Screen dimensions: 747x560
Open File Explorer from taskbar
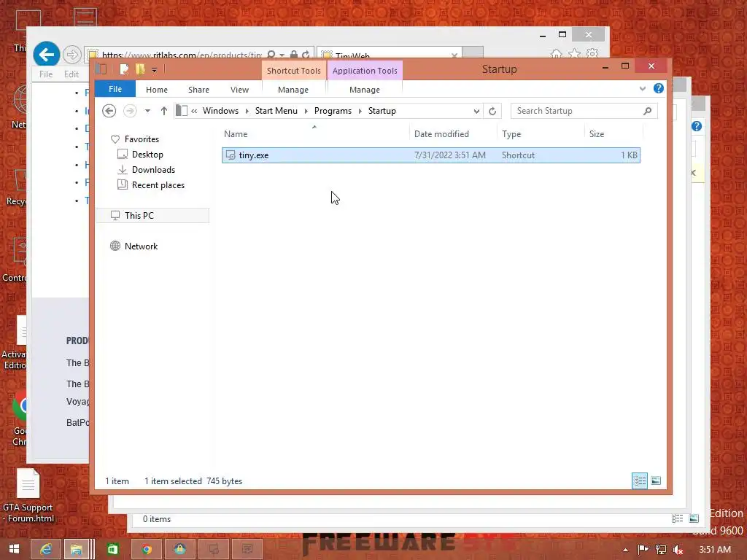(x=76, y=550)
